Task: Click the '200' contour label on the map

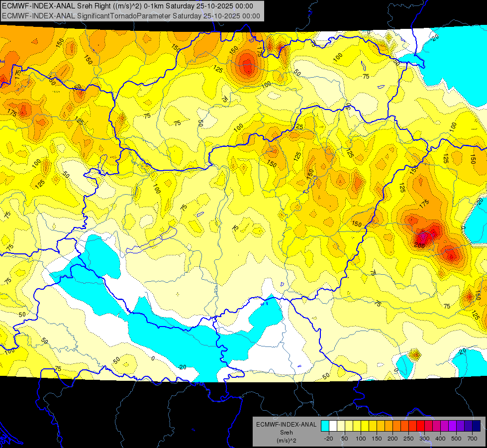Action: [419, 245]
